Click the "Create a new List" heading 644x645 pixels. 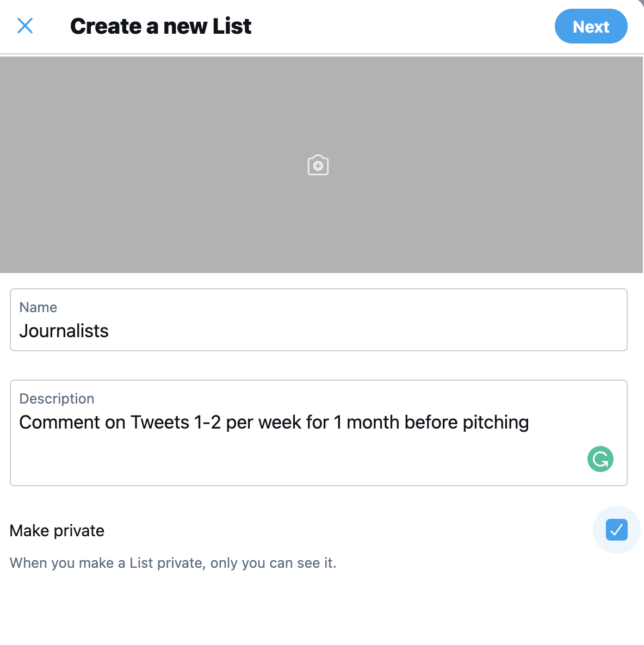click(x=161, y=26)
